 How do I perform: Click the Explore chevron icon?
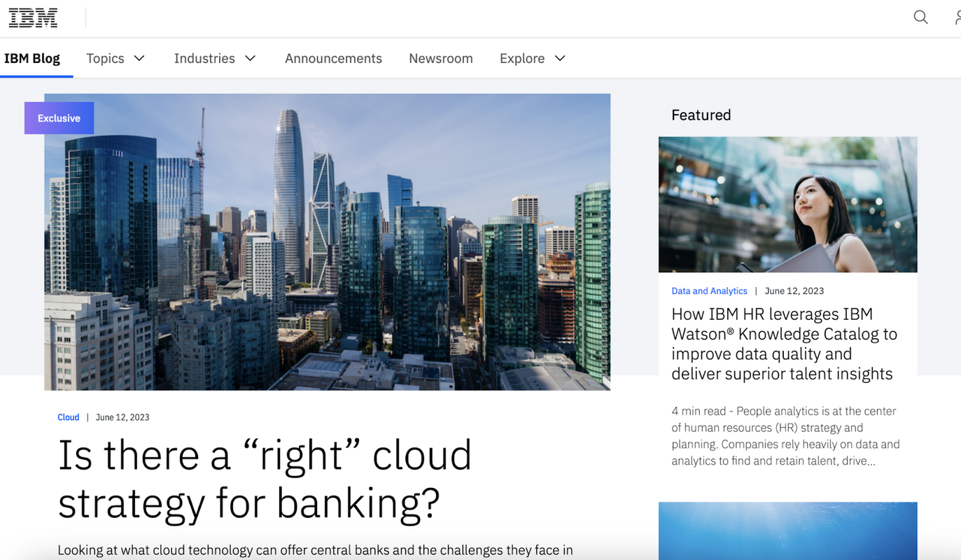point(559,59)
